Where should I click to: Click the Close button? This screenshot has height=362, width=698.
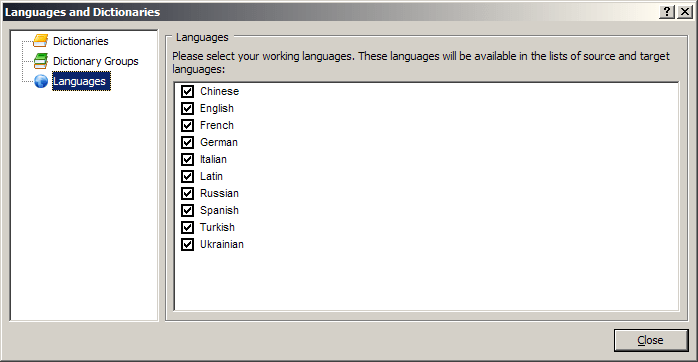(x=651, y=340)
